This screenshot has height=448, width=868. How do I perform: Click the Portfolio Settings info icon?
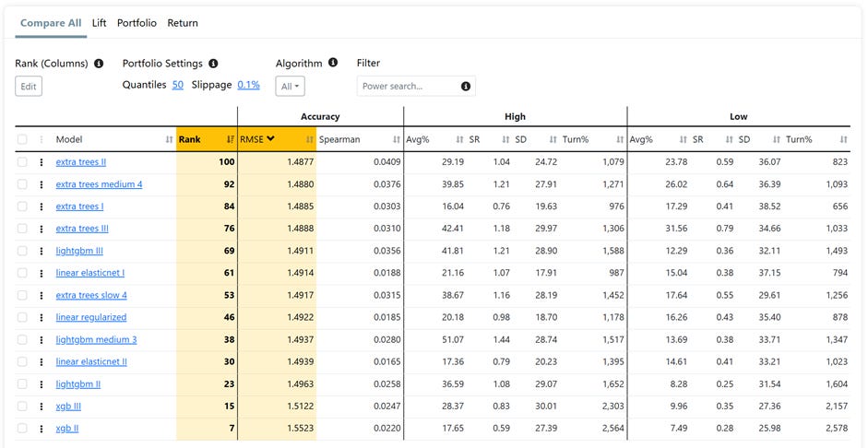[x=213, y=64]
